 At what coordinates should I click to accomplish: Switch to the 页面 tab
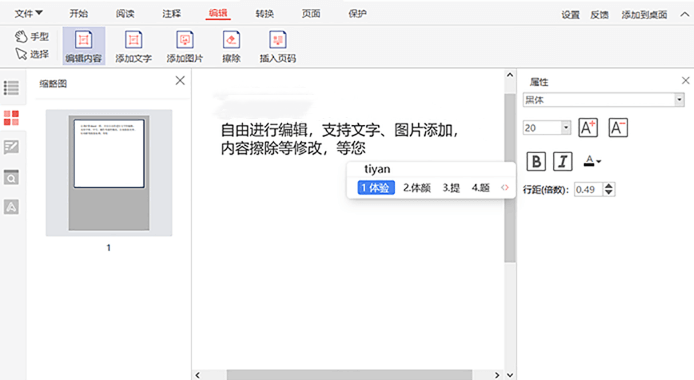311,13
